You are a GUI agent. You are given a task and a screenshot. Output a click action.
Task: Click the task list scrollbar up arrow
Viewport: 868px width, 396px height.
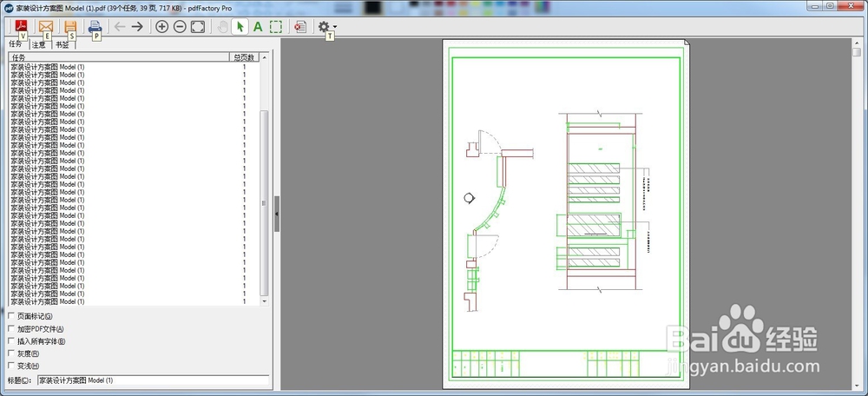264,57
